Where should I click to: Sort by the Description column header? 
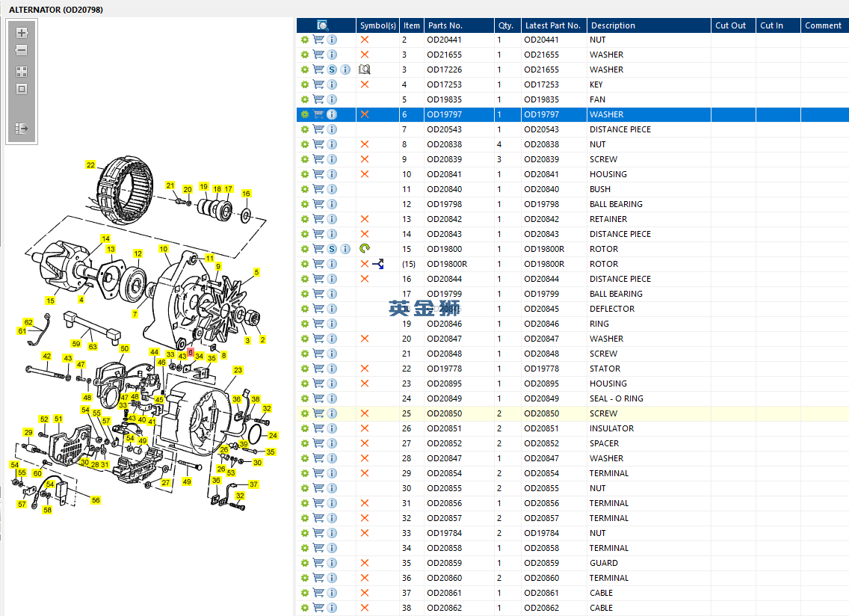(613, 25)
